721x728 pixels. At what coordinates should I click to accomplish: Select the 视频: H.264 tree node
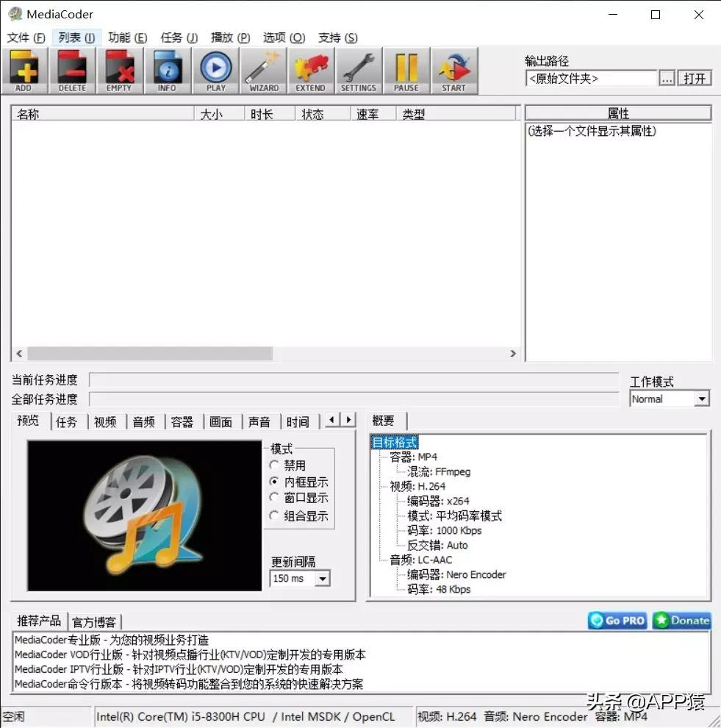417,486
